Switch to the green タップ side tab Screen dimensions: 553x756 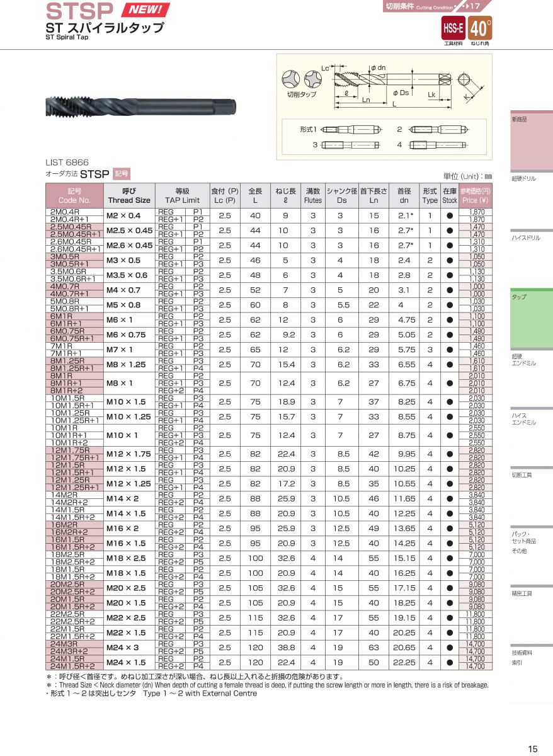coord(531,297)
